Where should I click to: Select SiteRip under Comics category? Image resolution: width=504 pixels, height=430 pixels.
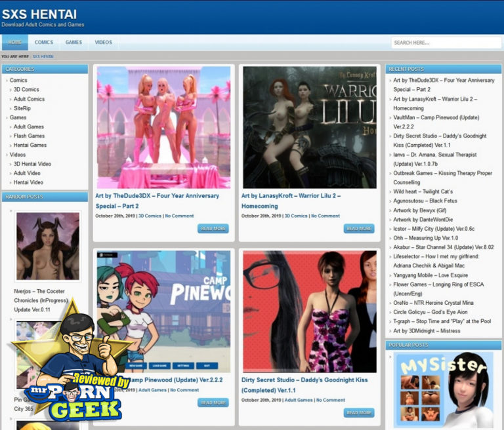(x=22, y=108)
